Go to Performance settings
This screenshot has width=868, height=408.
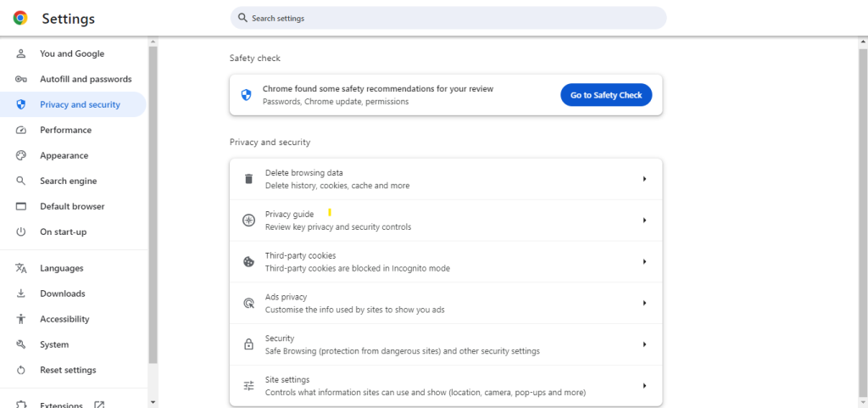tap(73, 130)
